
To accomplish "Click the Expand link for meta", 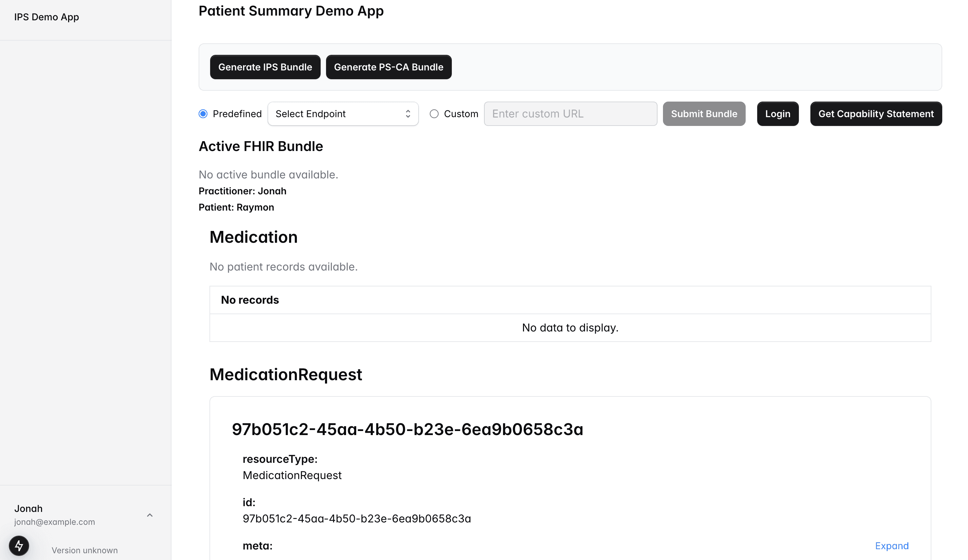I will (x=891, y=546).
